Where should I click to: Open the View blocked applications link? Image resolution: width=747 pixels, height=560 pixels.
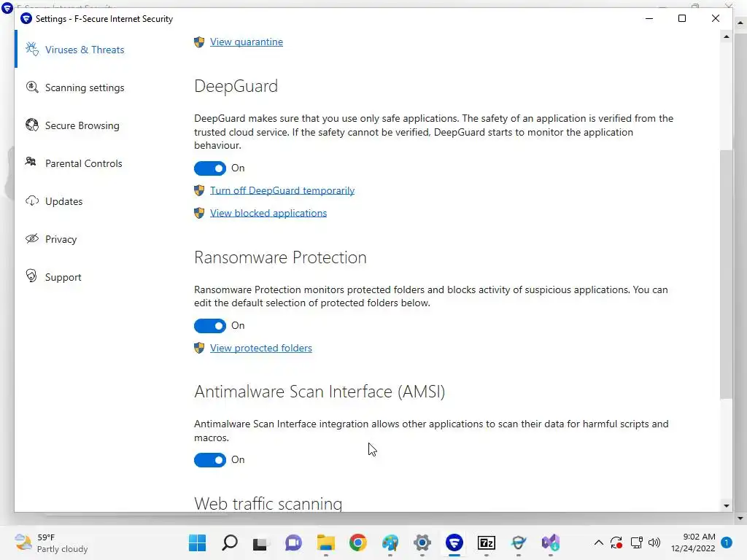(x=268, y=213)
